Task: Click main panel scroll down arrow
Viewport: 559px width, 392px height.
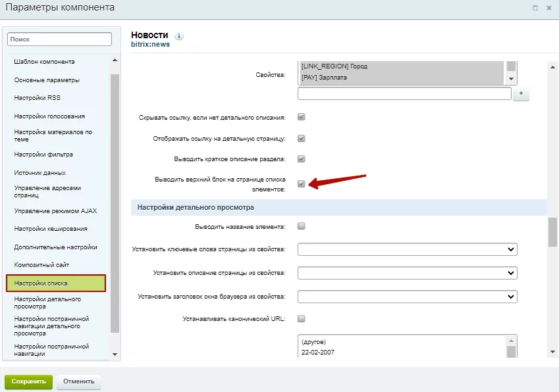Action: point(552,352)
